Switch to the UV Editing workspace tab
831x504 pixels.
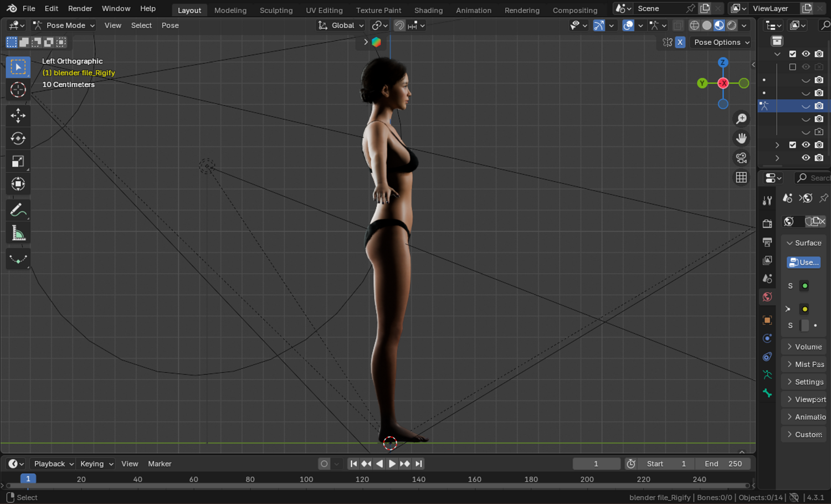click(324, 10)
